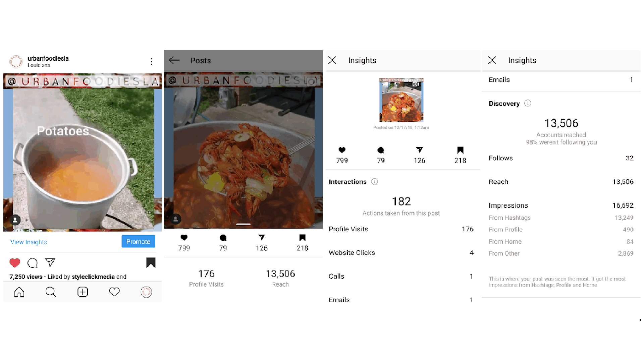This screenshot has width=644, height=362.
Task: Tap the red heart like icon
Action: (x=15, y=263)
